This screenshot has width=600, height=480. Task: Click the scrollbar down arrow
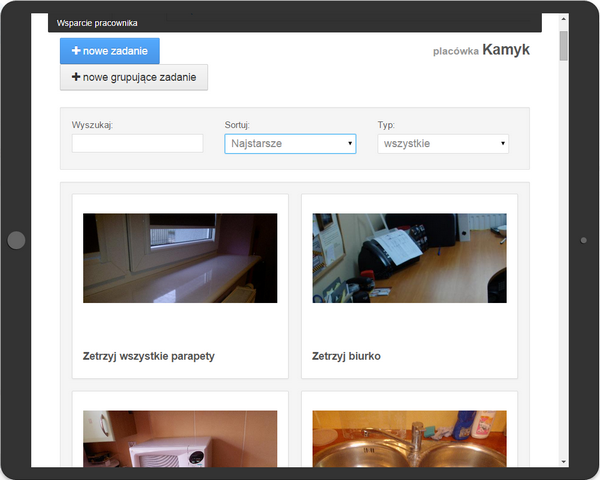[564, 462]
